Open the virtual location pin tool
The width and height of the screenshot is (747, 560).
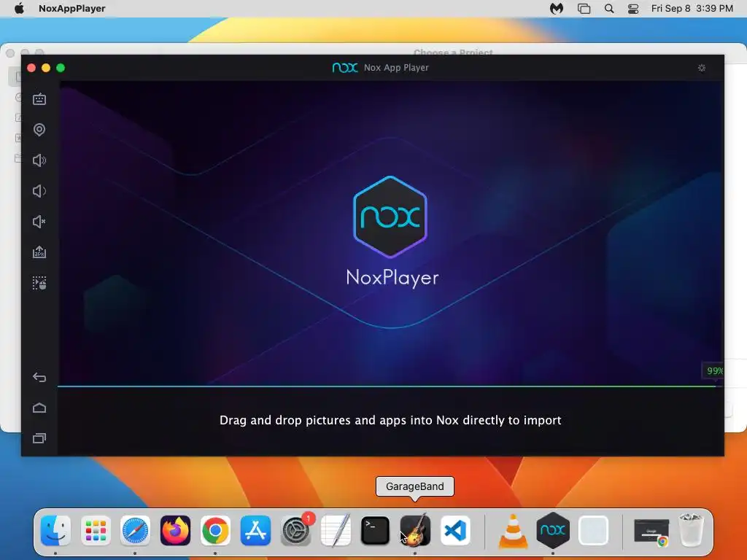coord(39,130)
